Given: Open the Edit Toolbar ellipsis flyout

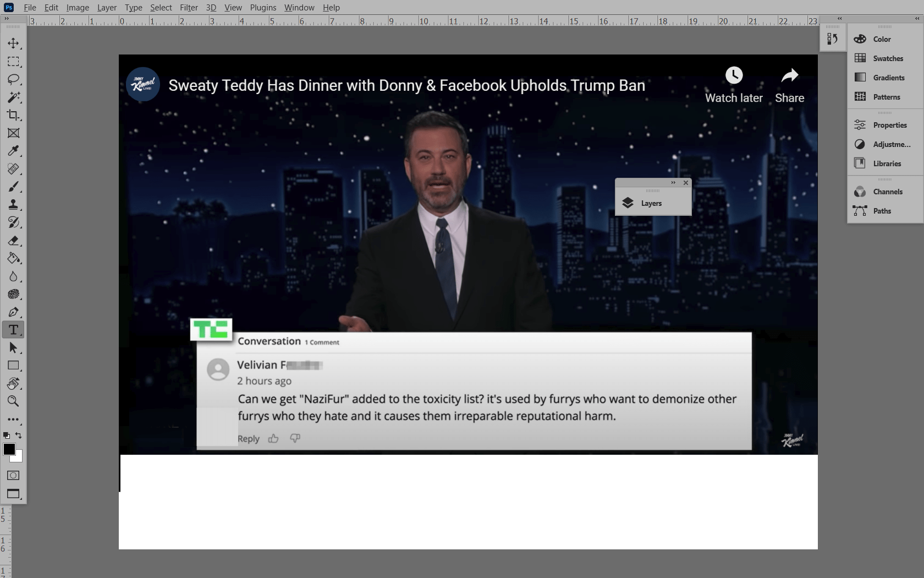Looking at the screenshot, I should [x=13, y=419].
